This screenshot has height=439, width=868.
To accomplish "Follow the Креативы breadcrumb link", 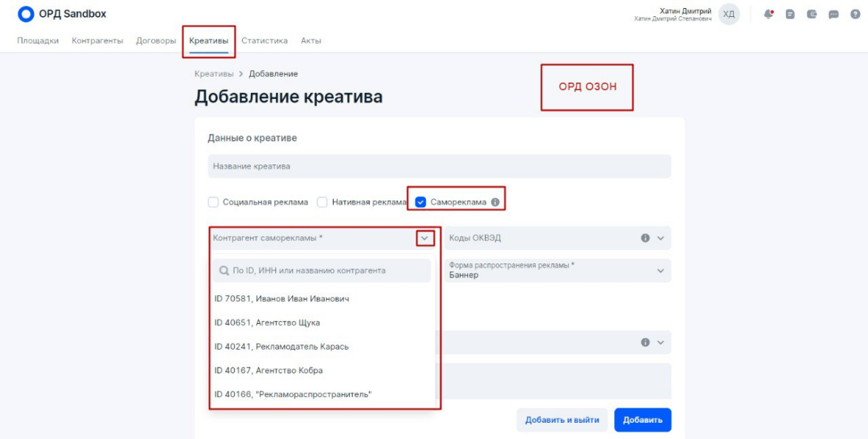I will (x=214, y=74).
